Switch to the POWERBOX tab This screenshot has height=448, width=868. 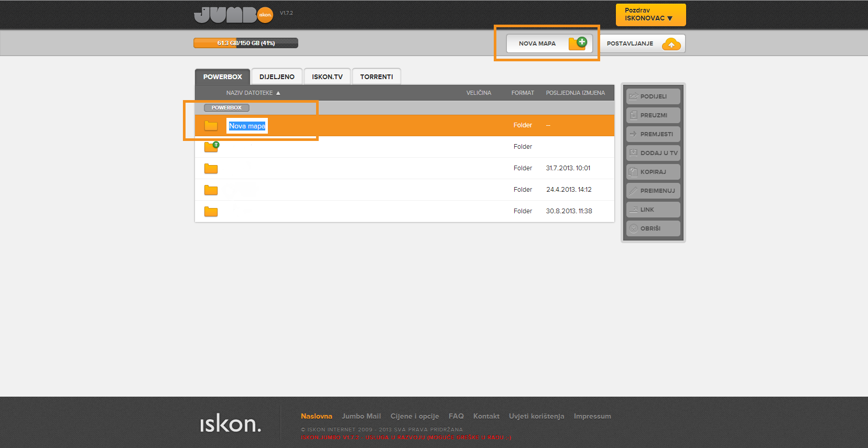222,77
